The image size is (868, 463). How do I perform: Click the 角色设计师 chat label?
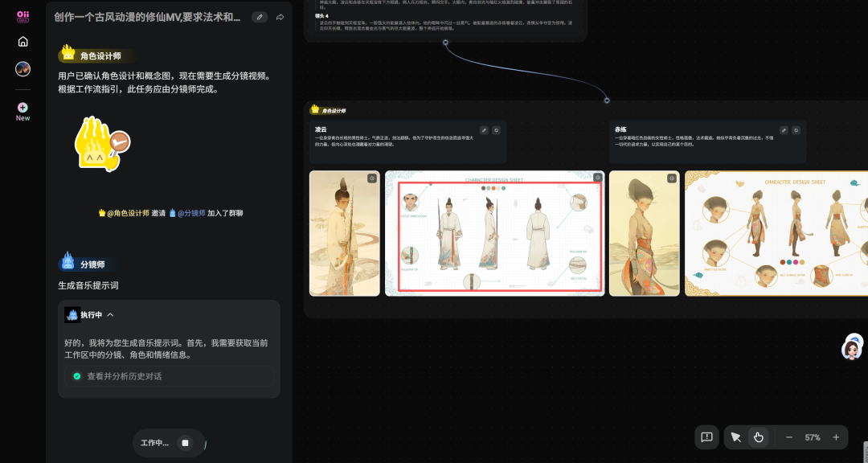(100, 55)
